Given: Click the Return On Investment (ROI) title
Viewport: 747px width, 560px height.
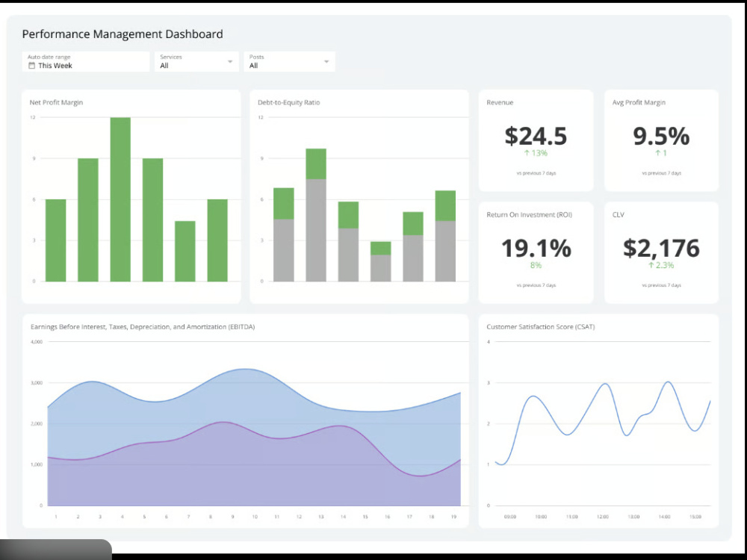Looking at the screenshot, I should tap(530, 215).
